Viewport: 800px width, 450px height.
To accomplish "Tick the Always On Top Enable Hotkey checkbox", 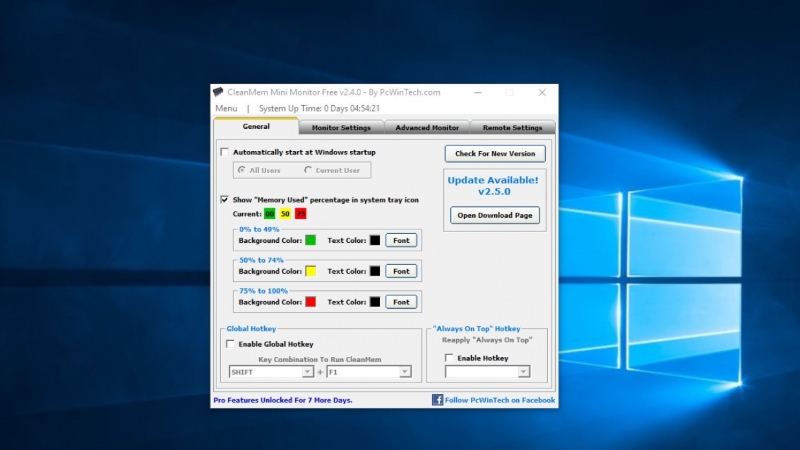I will 449,358.
